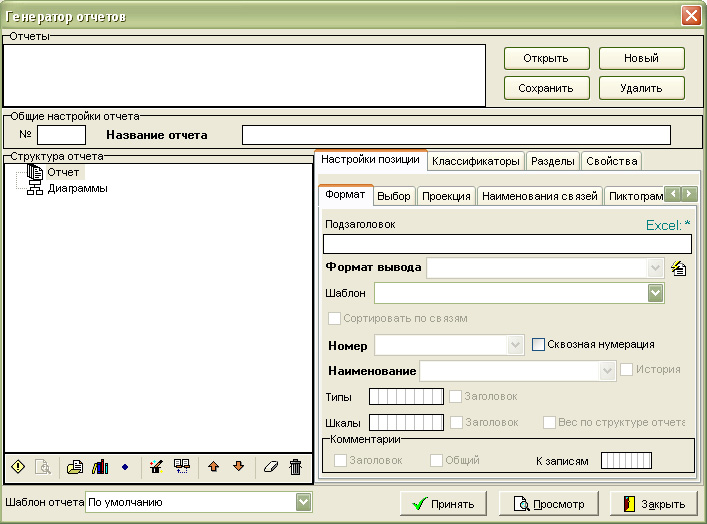Viewport: 707px width, 524px height.
Task: Move item down with the down arrow
Action: click(x=239, y=467)
